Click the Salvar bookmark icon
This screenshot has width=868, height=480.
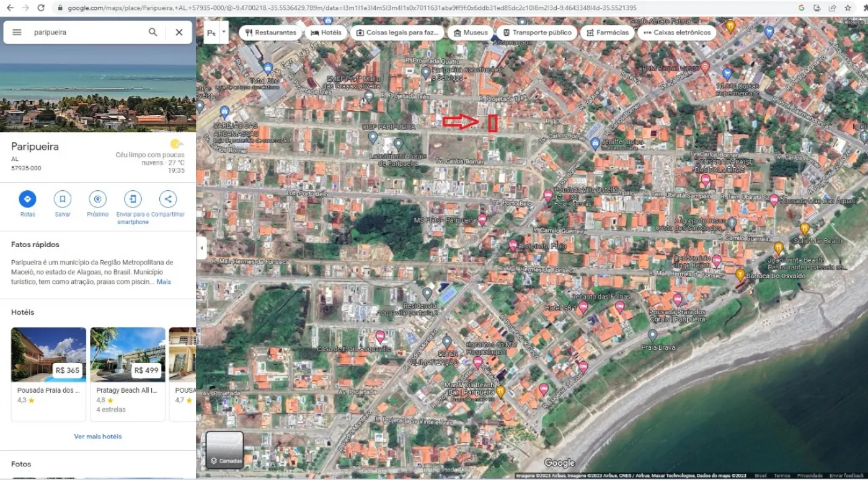(62, 199)
